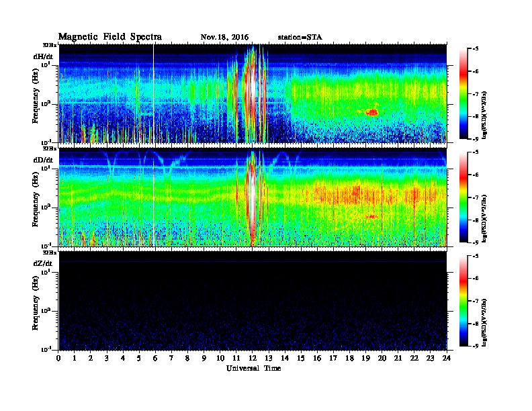Click the '-5' tick on dH/dt color bar
This screenshot has height=411, width=532.
tap(476, 49)
